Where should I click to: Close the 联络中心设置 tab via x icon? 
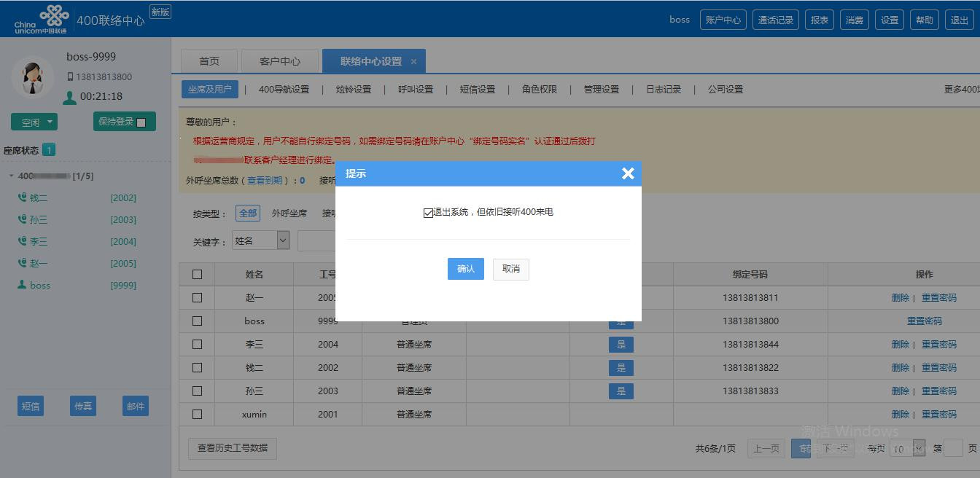414,62
